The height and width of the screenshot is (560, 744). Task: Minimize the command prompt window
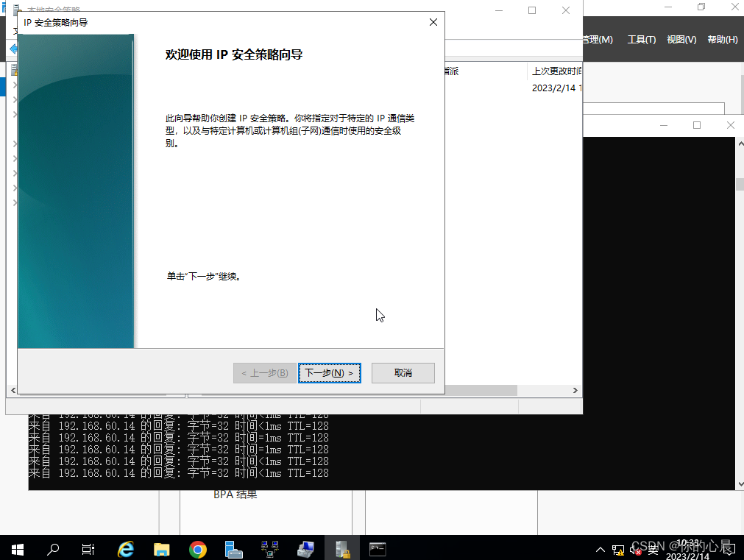tap(664, 125)
